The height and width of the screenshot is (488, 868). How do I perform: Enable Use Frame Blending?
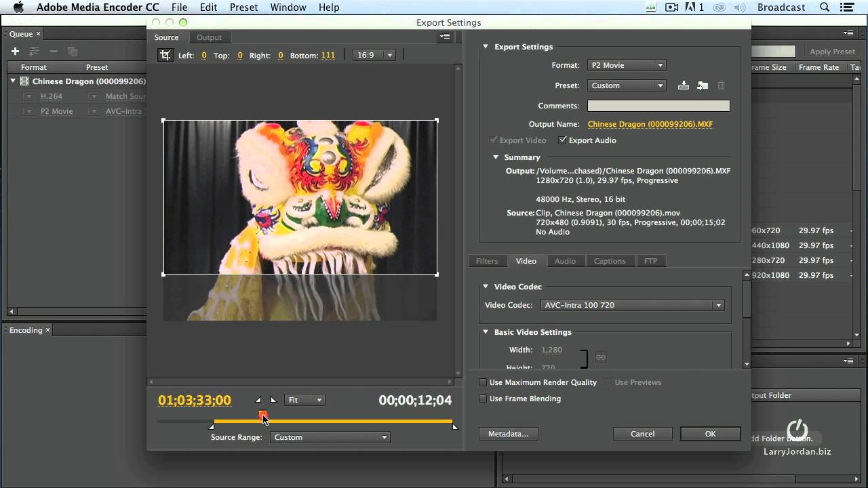483,399
